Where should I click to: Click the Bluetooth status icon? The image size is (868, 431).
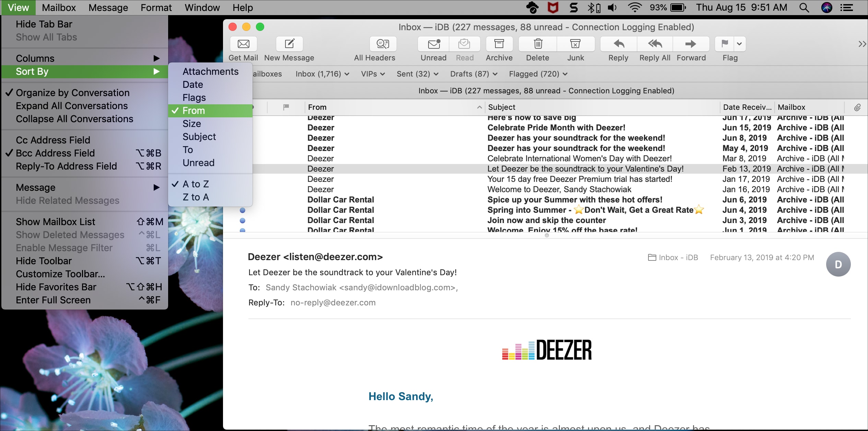tap(594, 8)
